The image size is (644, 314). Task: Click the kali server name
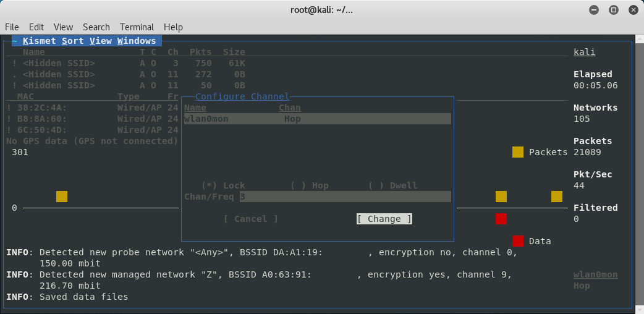pyautogui.click(x=585, y=52)
